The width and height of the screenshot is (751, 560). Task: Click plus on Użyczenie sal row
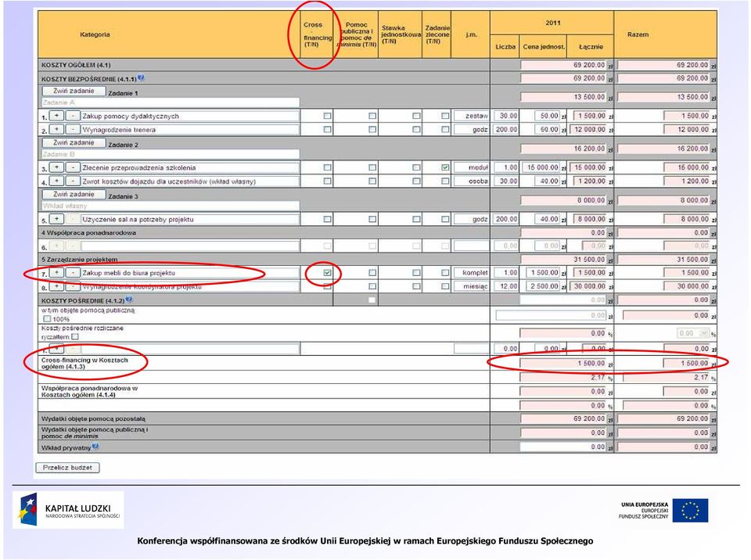tap(56, 219)
